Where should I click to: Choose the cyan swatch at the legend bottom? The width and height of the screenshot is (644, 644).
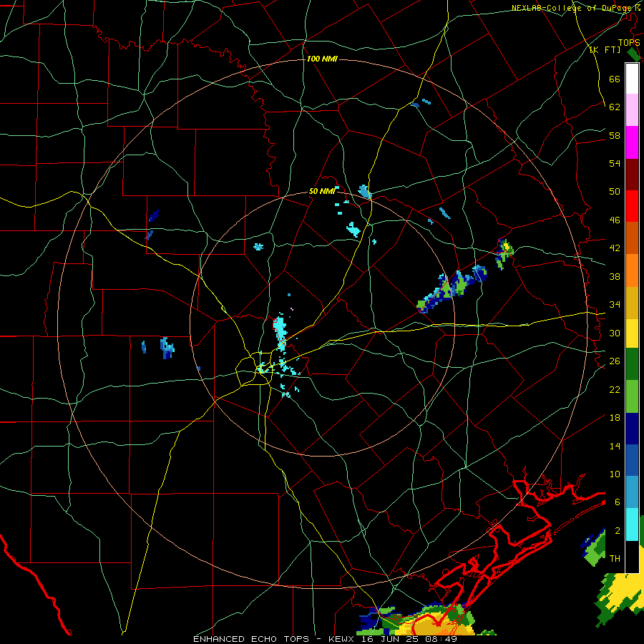point(632,525)
